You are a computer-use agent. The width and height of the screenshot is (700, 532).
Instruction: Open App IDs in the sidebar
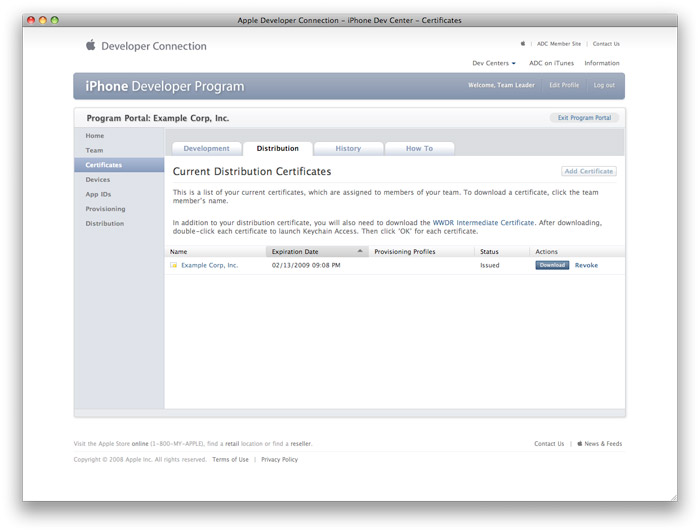point(98,194)
